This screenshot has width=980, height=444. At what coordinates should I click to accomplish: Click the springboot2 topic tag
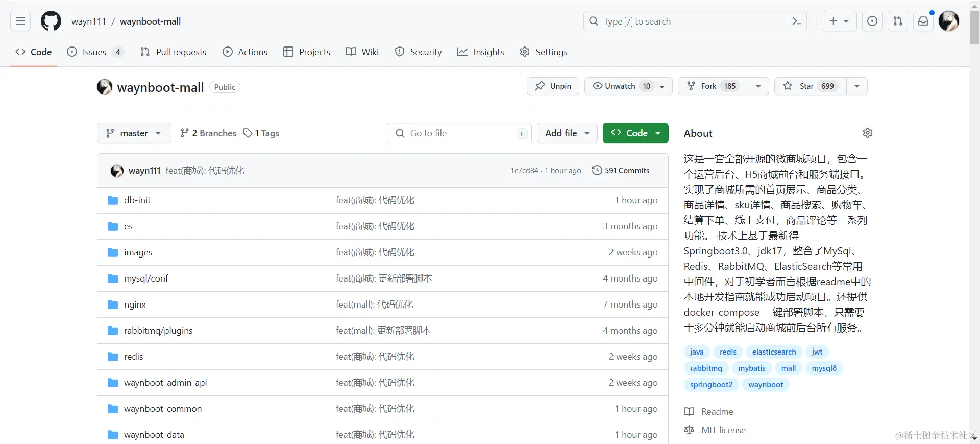(711, 385)
